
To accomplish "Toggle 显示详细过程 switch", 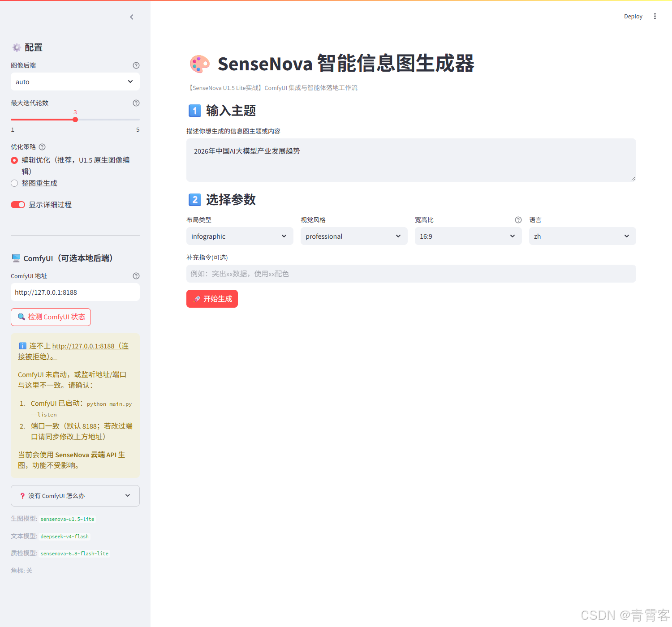I will [x=18, y=205].
